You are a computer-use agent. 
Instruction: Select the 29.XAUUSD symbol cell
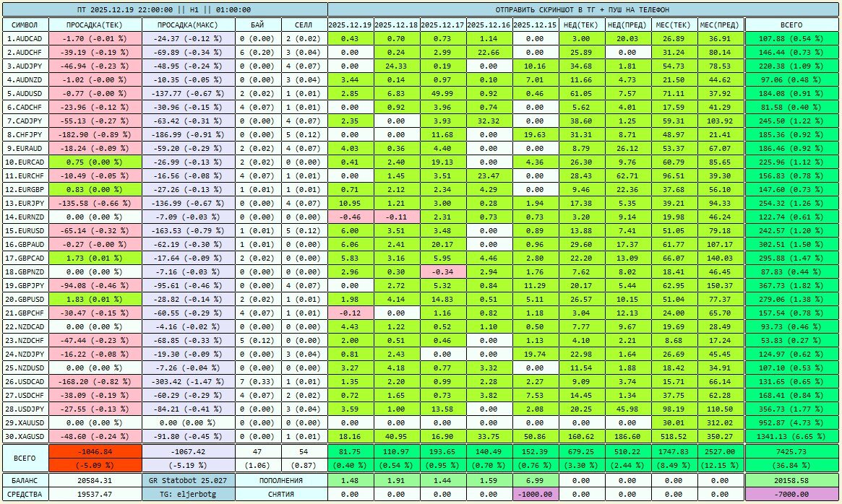[x=25, y=422]
